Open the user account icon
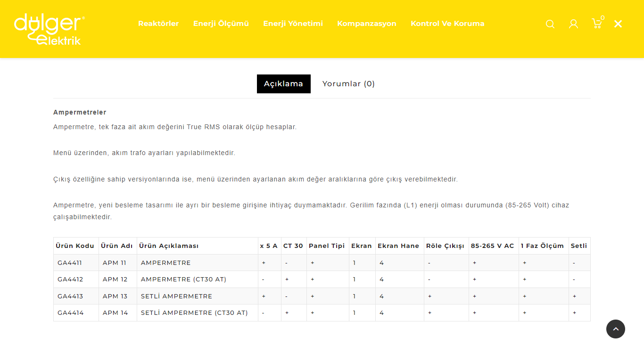Screen dimensions: 644x362 (573, 24)
